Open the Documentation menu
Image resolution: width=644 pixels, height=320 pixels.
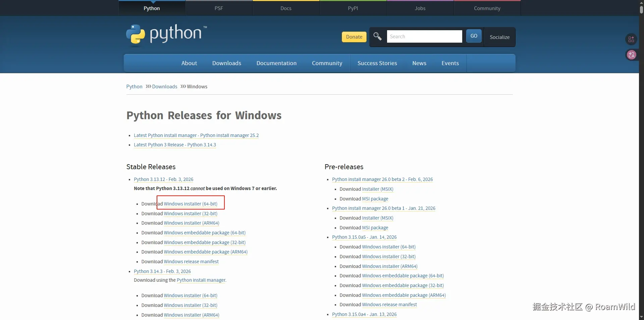pyautogui.click(x=277, y=63)
